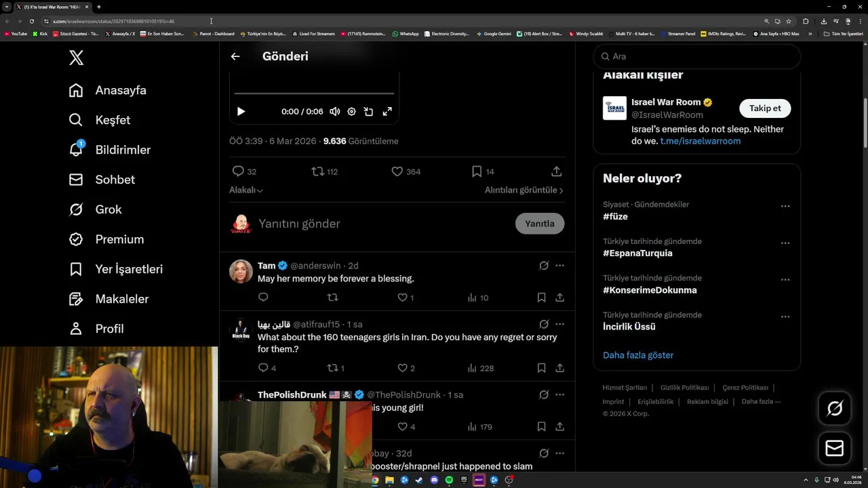868x488 pixels.
Task: Share @atifrauf15 comment
Action: tap(559, 368)
